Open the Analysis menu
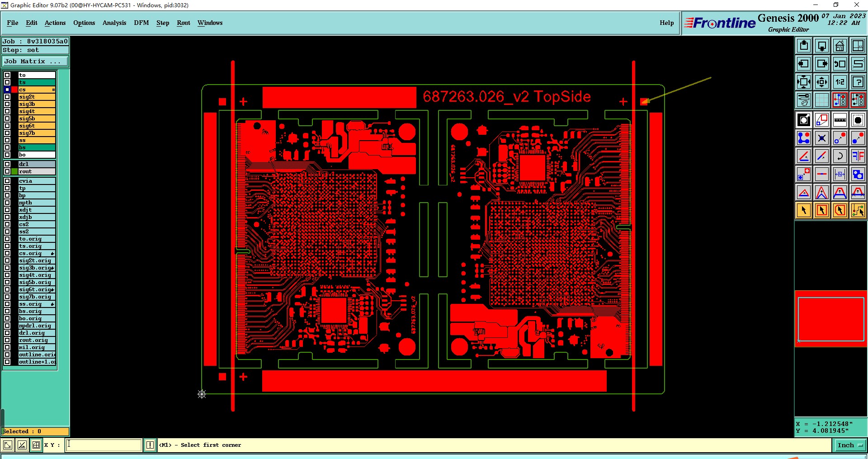Viewport: 868px width, 459px height. (114, 23)
